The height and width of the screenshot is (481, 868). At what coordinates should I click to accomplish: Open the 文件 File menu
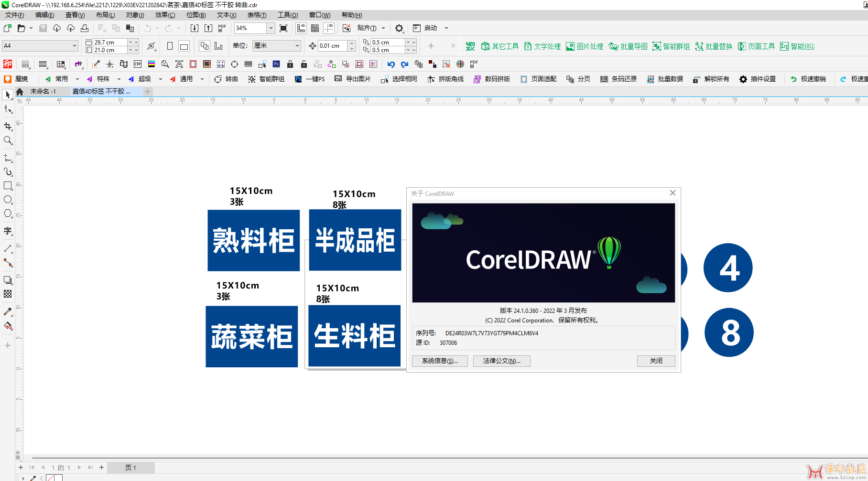(x=15, y=15)
